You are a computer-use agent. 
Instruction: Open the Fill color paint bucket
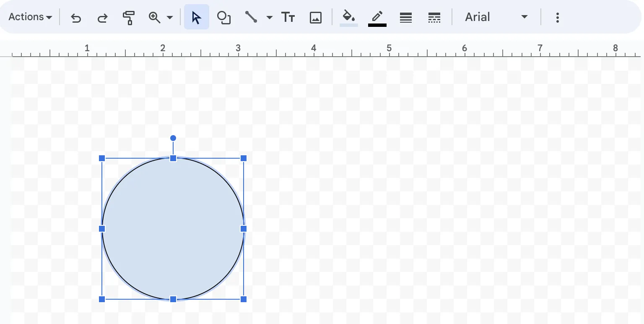point(349,18)
